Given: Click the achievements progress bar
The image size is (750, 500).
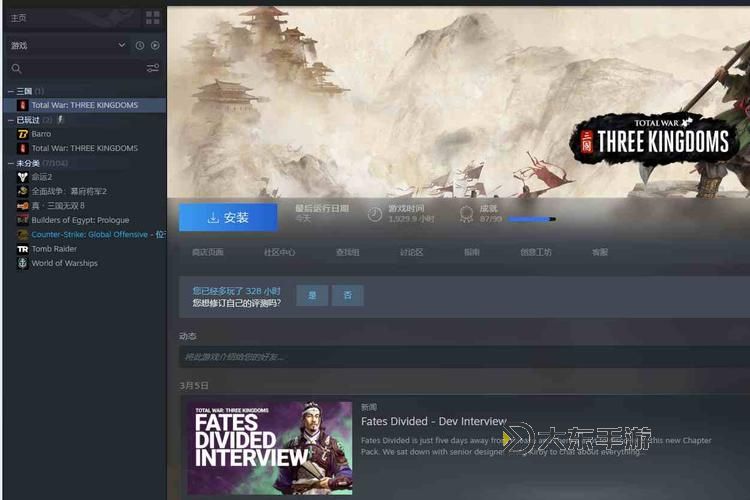Looking at the screenshot, I should point(532,219).
